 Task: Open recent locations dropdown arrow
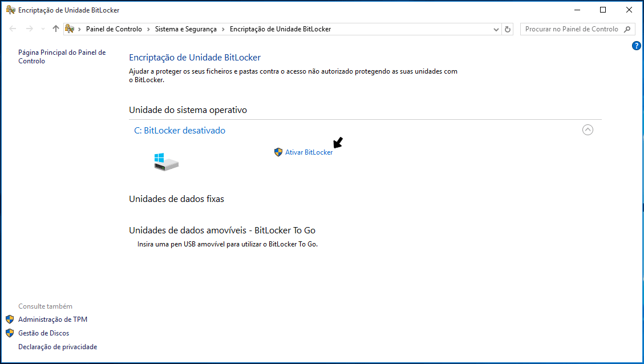pyautogui.click(x=43, y=29)
